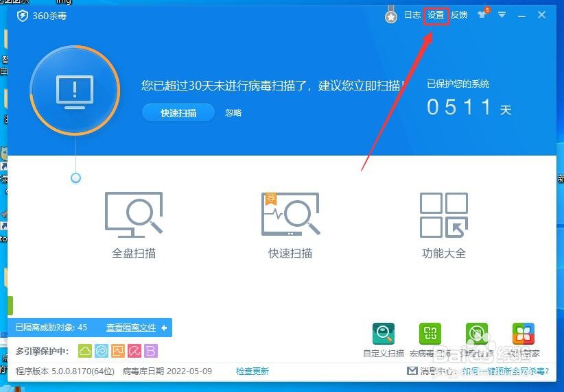
Task: Open 查看隔离文件 quarantine link
Action: tap(131, 328)
